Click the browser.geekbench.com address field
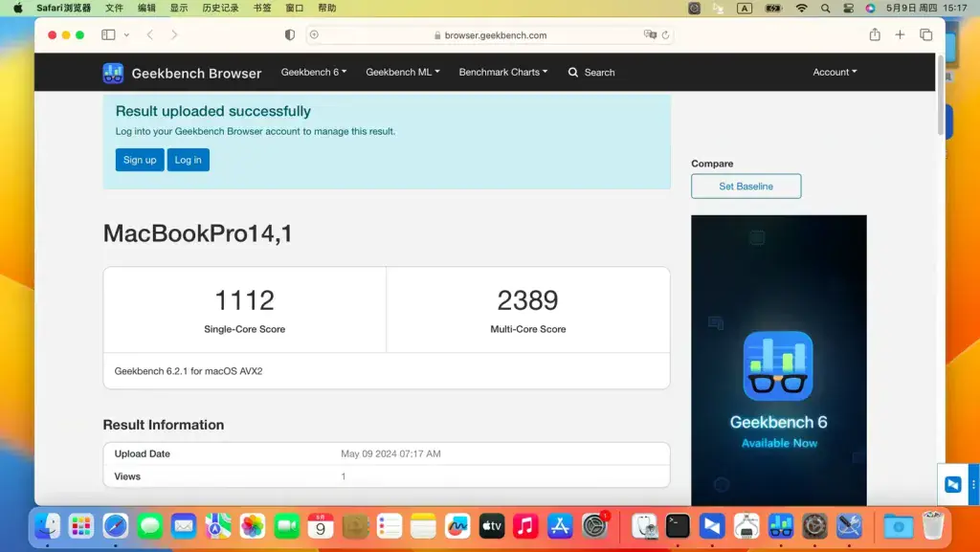980x552 pixels. (x=489, y=35)
